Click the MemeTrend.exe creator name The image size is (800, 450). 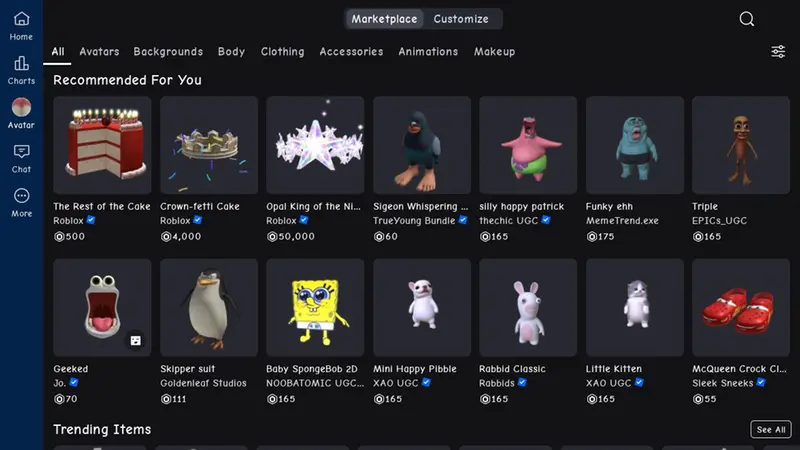point(622,220)
